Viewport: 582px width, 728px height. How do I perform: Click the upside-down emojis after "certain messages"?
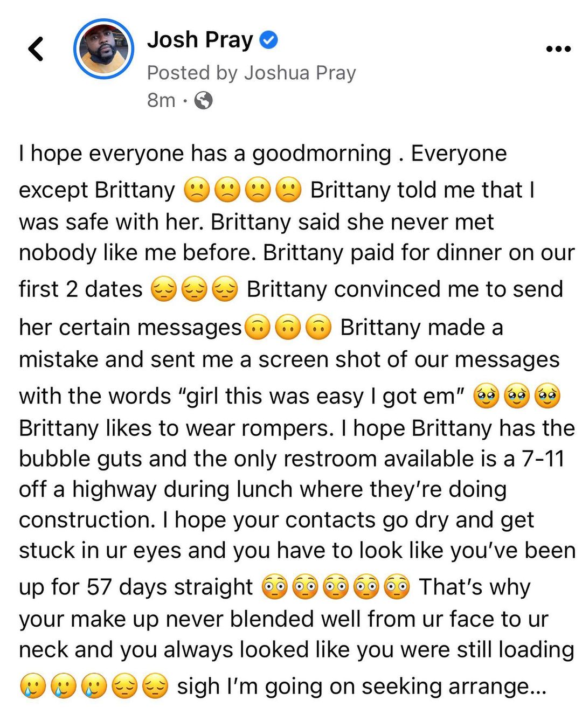288,328
